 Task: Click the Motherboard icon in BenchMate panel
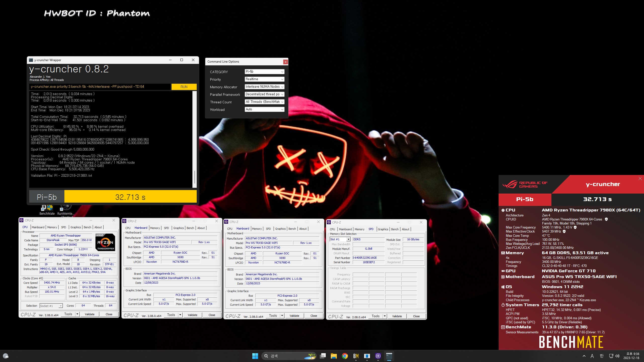[503, 277]
